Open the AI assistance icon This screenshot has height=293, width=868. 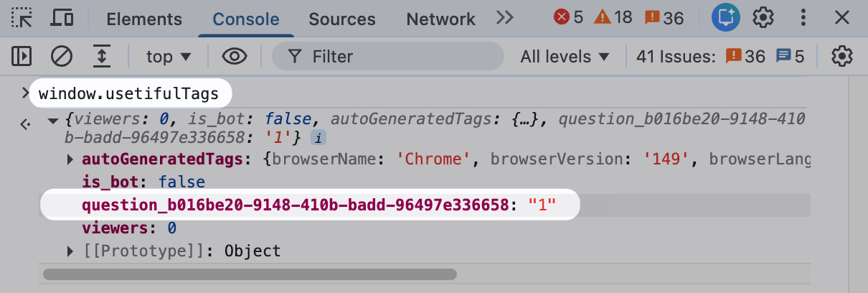pyautogui.click(x=725, y=18)
